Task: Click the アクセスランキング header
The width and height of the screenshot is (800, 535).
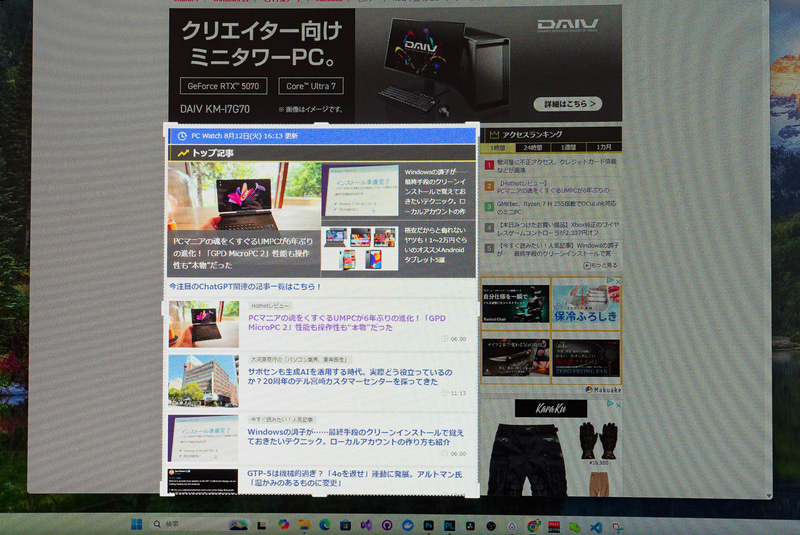Action: [551, 134]
